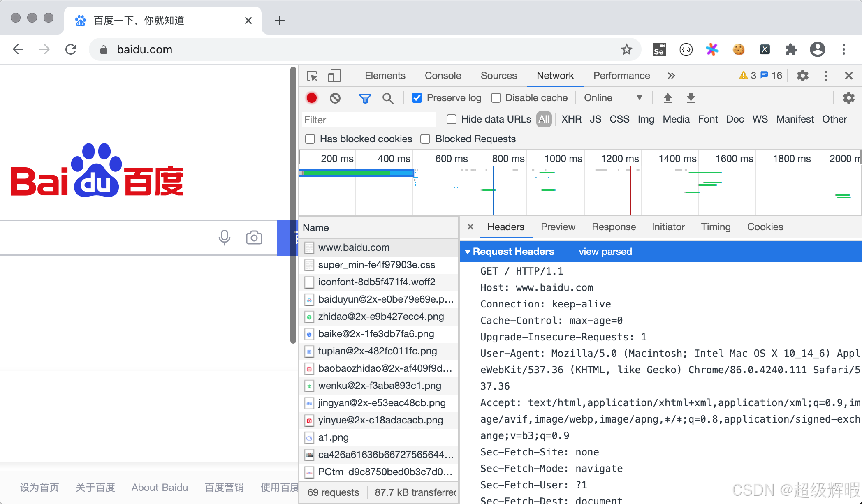Clear the network requests log
The image size is (862, 504).
point(335,98)
